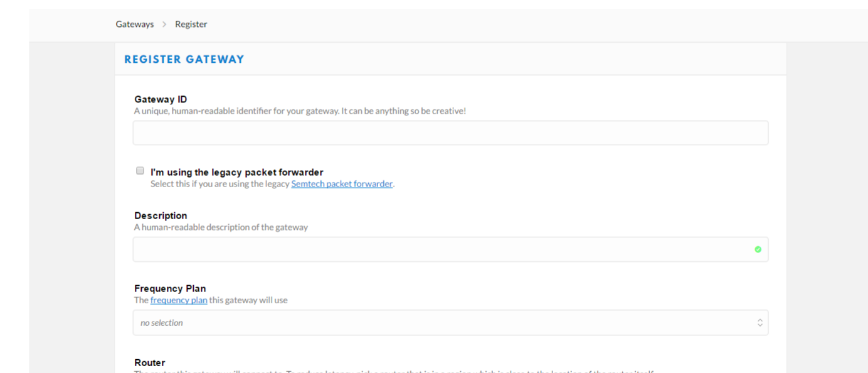Click the breadcrumb chevron separator
This screenshot has height=373, width=868.
pyautogui.click(x=164, y=24)
